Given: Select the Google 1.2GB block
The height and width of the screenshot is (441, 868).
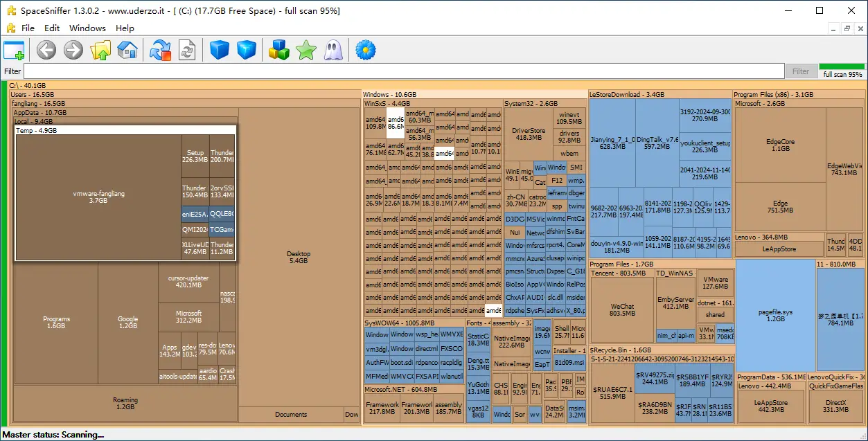Looking at the screenshot, I should click(127, 323).
